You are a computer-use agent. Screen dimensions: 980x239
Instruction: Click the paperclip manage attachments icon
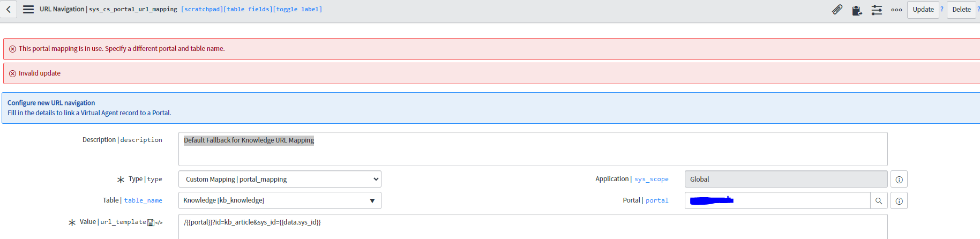click(837, 10)
